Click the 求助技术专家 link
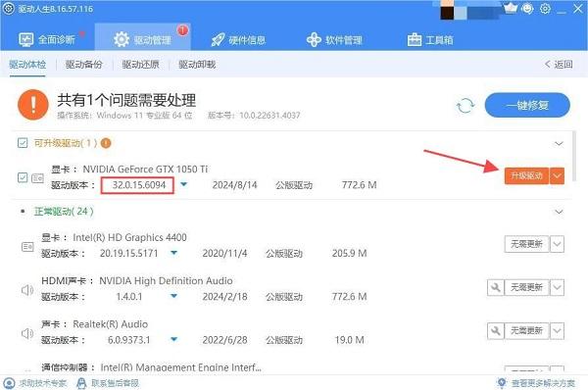This screenshot has width=588, height=390. point(35,383)
